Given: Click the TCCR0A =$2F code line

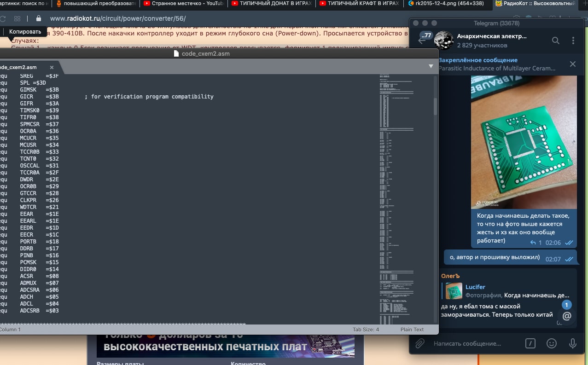Looking at the screenshot, I should coord(30,173).
